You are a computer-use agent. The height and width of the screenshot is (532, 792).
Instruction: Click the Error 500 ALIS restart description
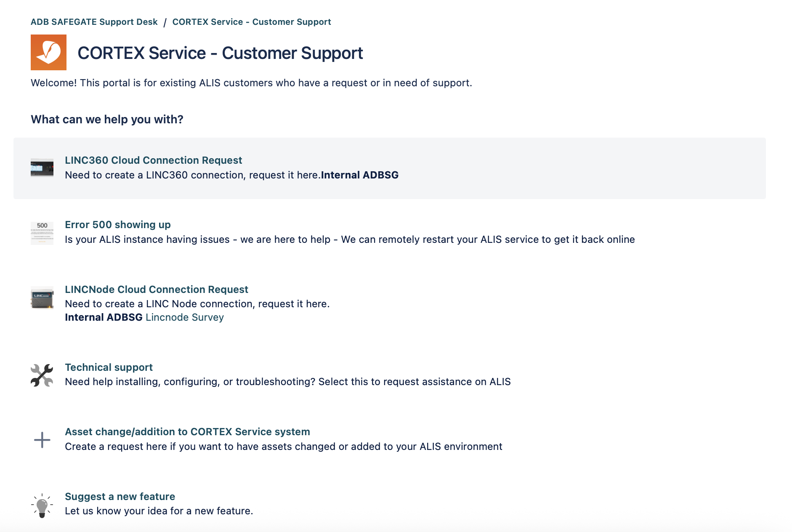click(349, 239)
